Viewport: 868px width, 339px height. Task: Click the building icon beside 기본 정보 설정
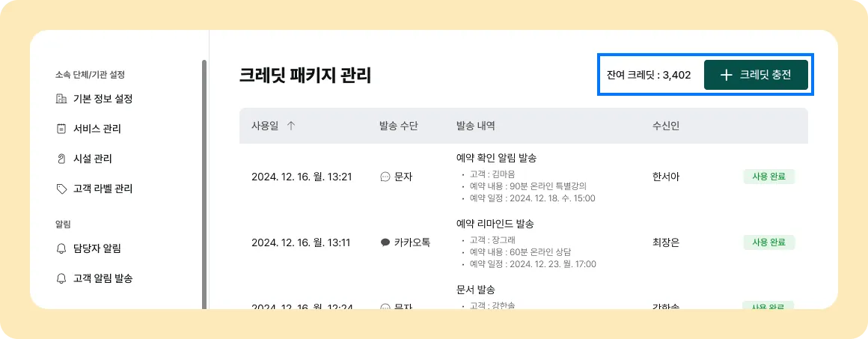click(61, 99)
